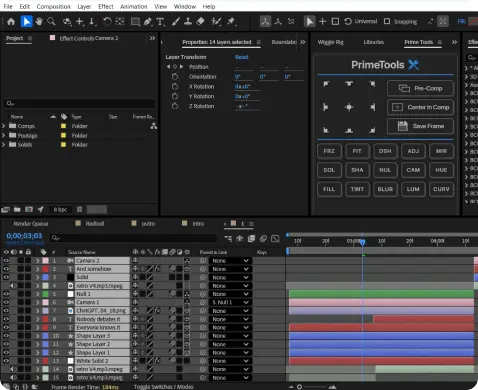Select the Pen tool

coord(147,22)
